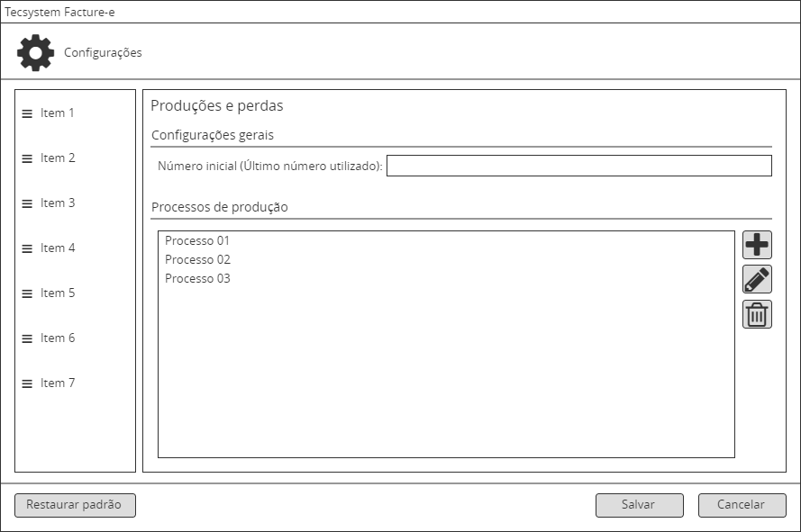Click the delete process trash icon
The image size is (801, 532).
point(756,314)
